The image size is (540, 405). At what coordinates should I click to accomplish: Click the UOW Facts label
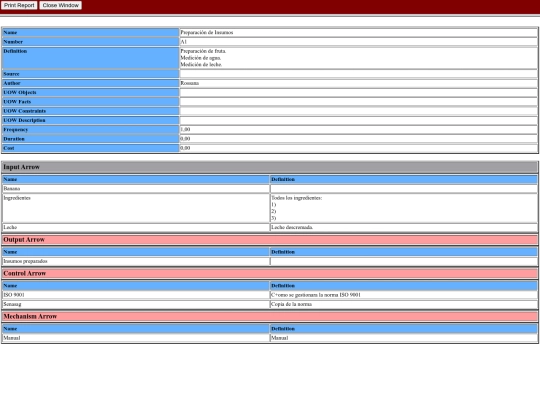pos(17,102)
